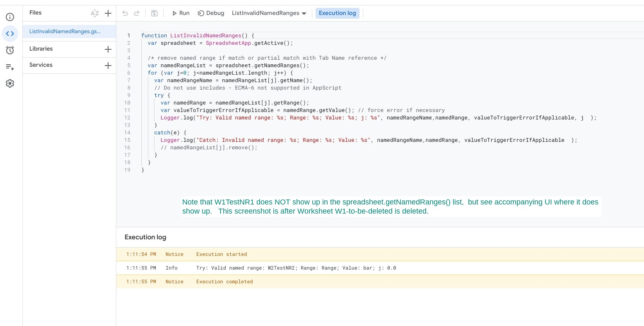Viewport: 644px width, 326px height.
Task: Click the Redo arrow icon
Action: point(137,13)
